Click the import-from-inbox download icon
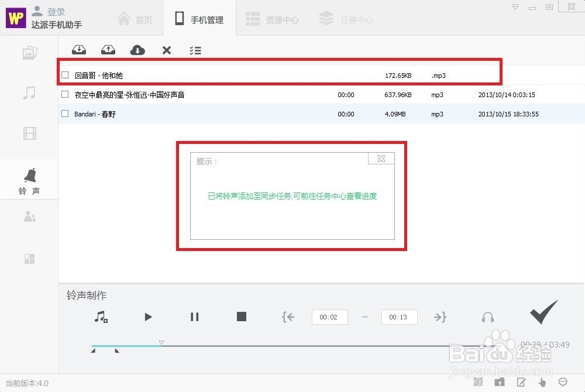 79,50
